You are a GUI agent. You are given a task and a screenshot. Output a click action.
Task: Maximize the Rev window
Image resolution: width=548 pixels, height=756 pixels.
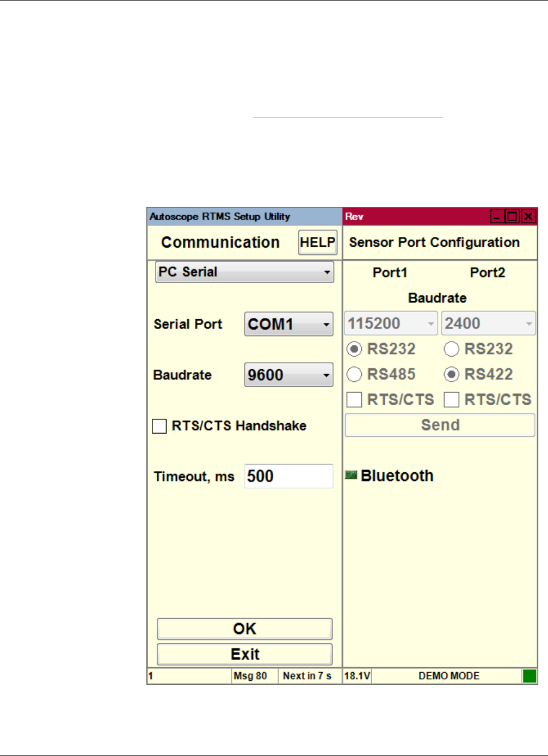point(512,217)
